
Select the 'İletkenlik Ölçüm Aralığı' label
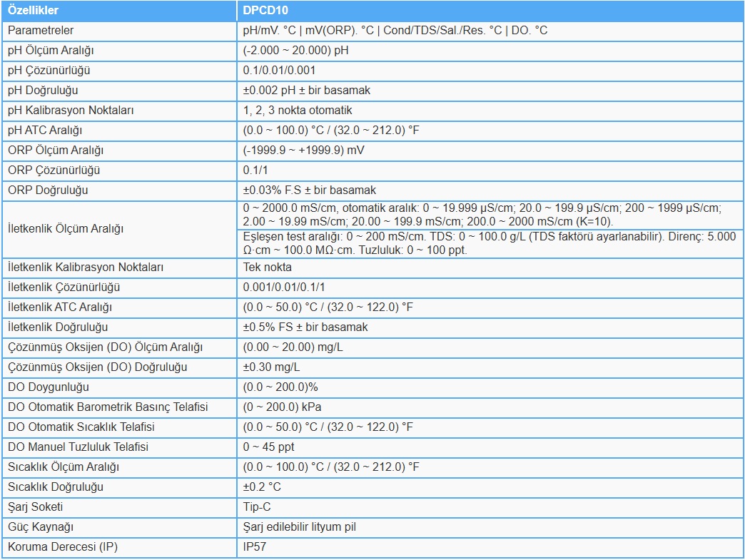(66, 228)
